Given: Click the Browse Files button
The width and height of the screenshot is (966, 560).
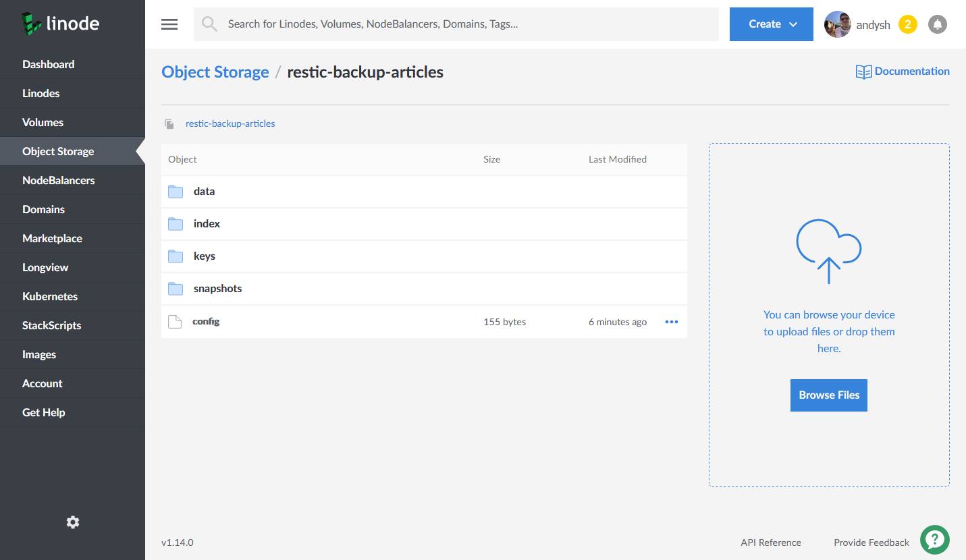Looking at the screenshot, I should (828, 395).
